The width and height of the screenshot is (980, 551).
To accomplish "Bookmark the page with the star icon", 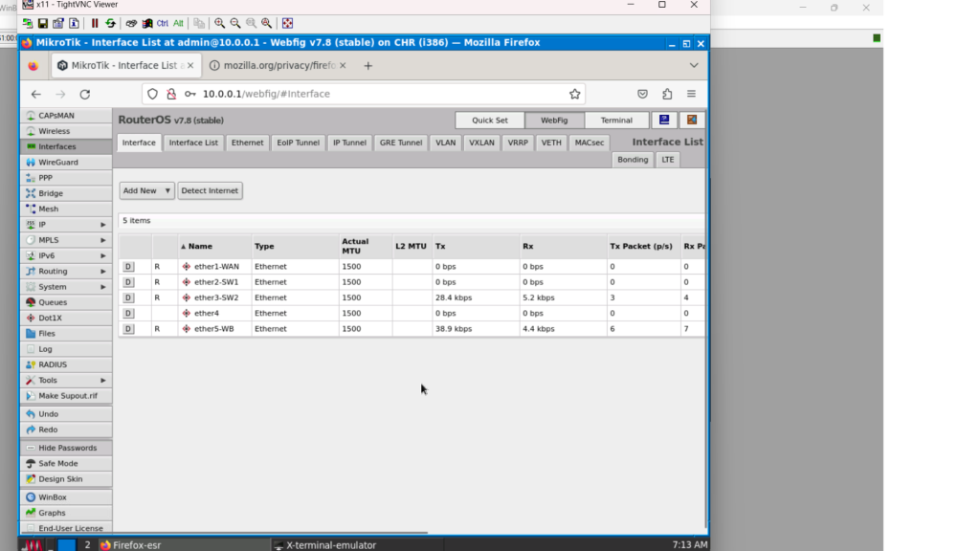I will [x=574, y=94].
